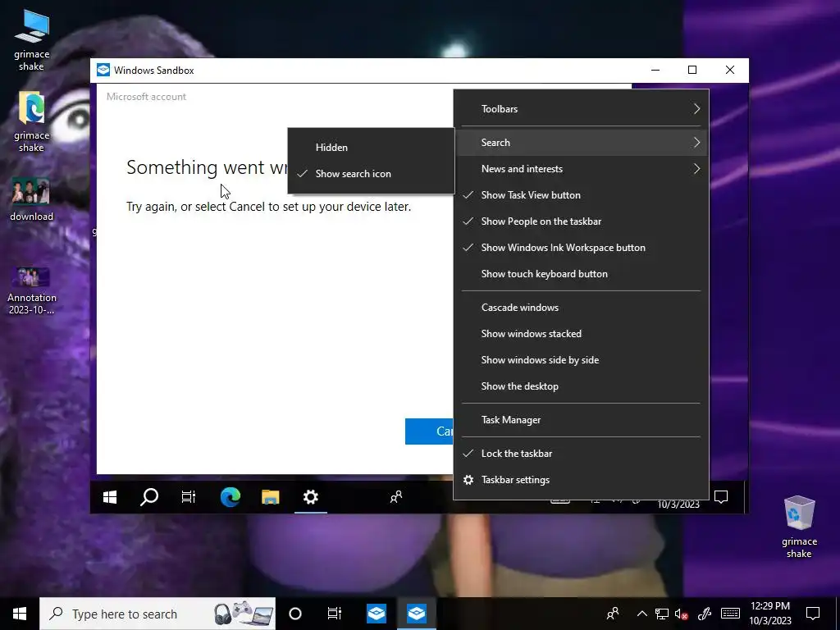Open the host Start button
Image resolution: width=840 pixels, height=630 pixels.
[20, 614]
